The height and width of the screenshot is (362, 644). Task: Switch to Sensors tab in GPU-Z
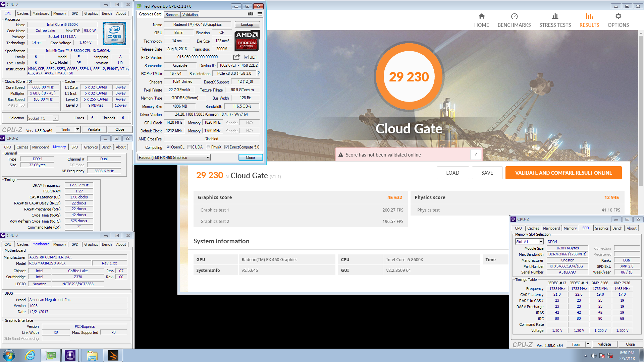172,15
